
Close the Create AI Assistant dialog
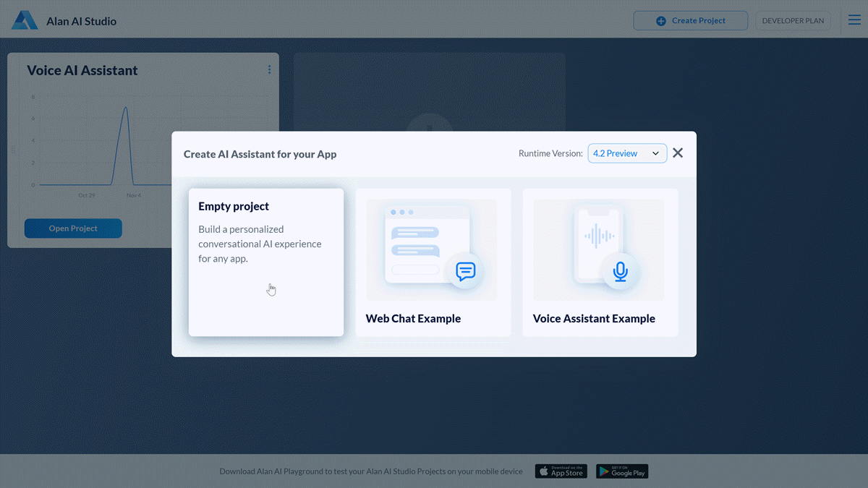(678, 153)
